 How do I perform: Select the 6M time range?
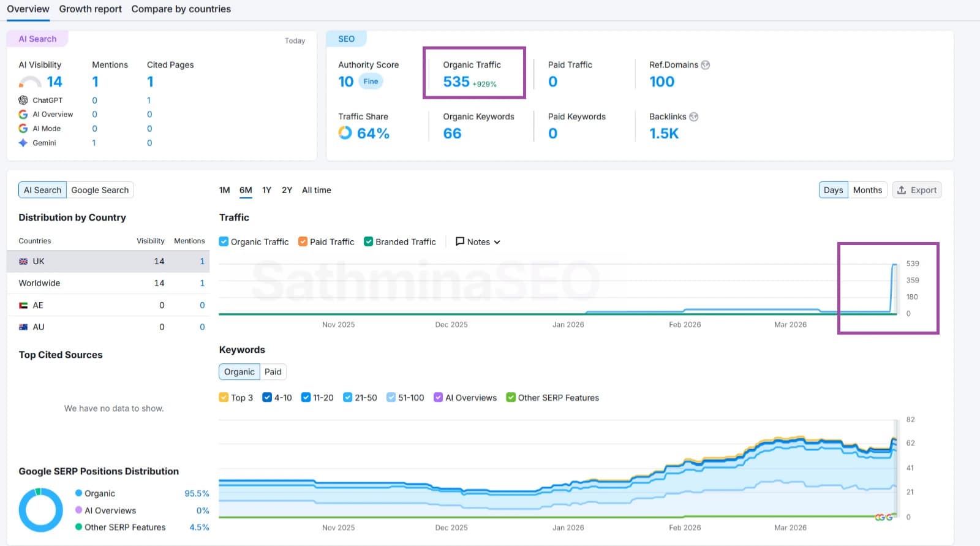tap(246, 190)
